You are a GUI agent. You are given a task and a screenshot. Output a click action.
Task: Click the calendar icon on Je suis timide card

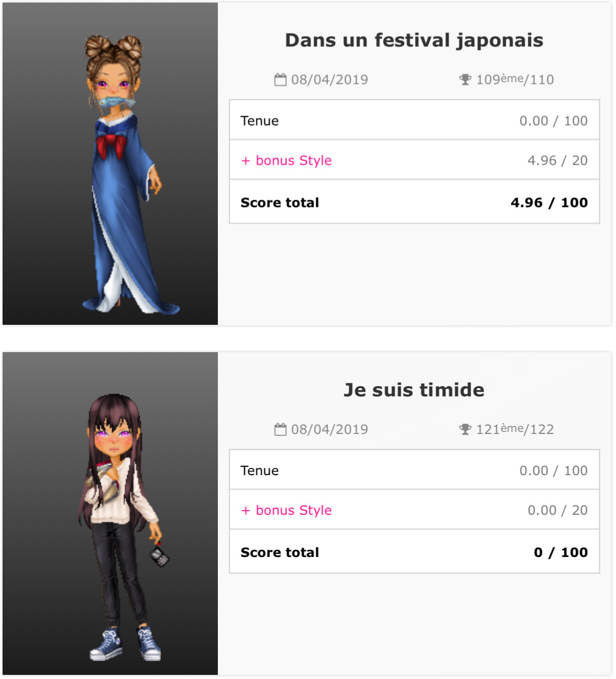pos(280,429)
